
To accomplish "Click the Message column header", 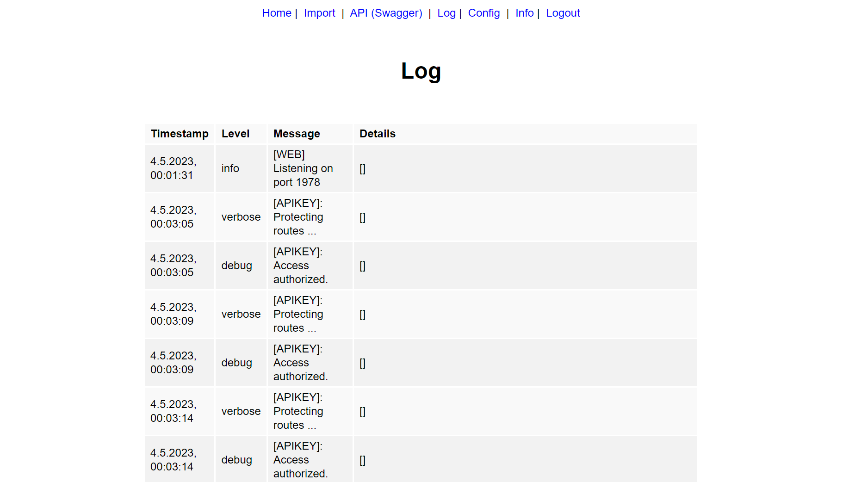I will (x=310, y=134).
